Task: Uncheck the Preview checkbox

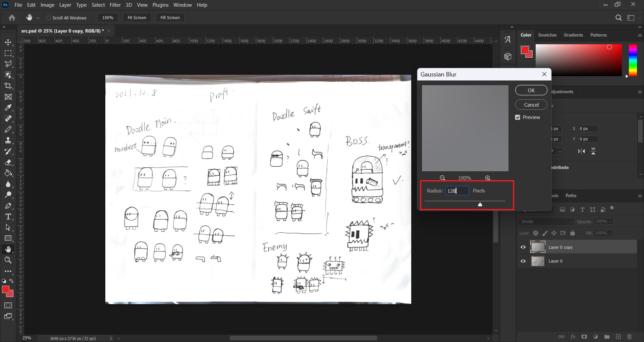Action: coord(518,117)
